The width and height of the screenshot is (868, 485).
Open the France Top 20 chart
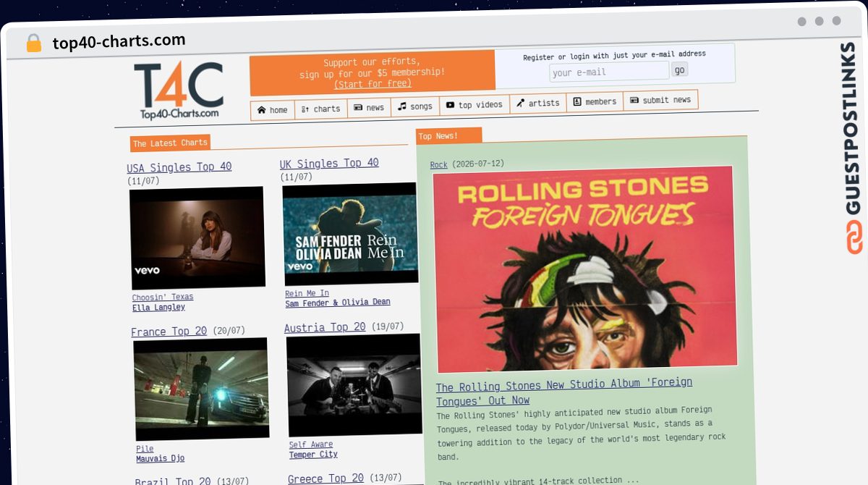[x=169, y=332]
